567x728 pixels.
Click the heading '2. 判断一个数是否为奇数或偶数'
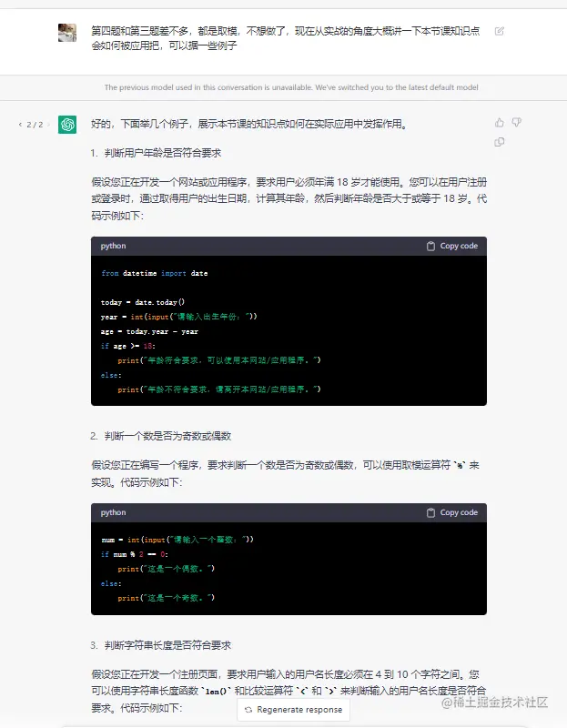click(161, 436)
